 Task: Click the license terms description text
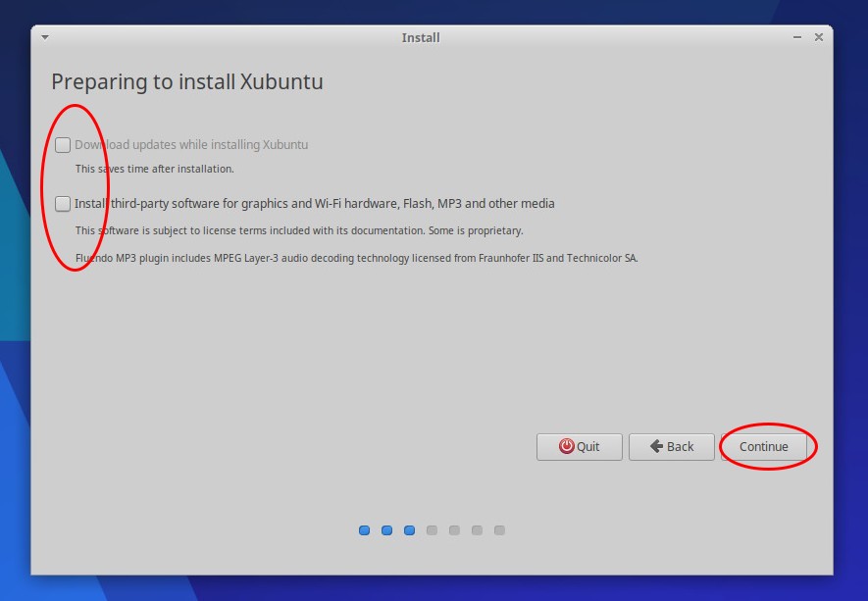coord(299,230)
